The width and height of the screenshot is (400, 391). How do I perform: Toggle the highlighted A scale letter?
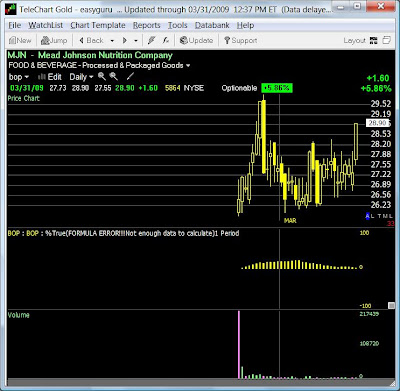pos(368,216)
